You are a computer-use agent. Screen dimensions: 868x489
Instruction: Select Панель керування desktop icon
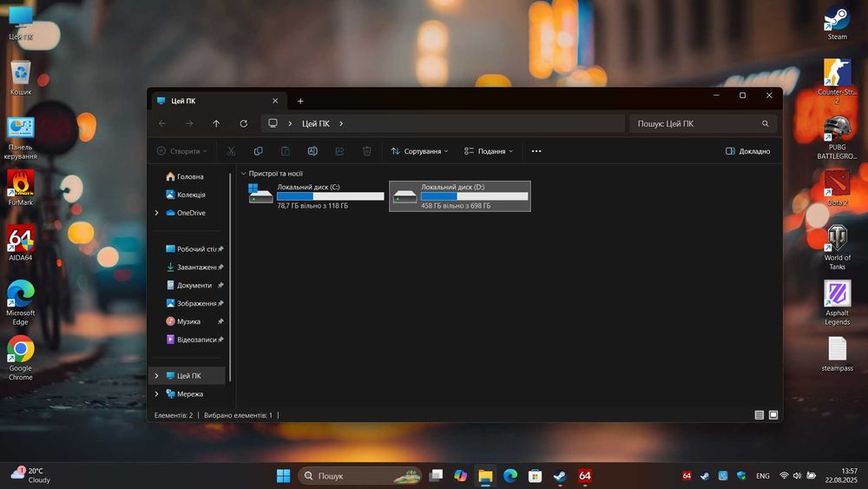pyautogui.click(x=21, y=138)
